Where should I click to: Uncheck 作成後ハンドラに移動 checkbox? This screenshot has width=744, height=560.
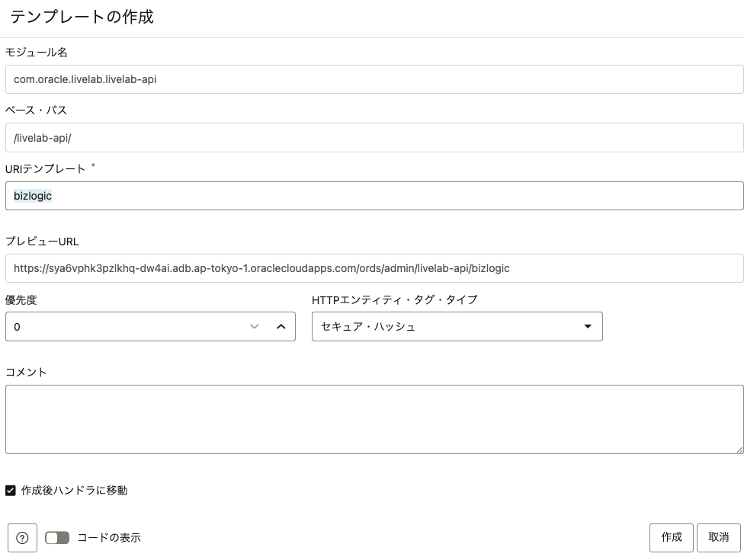(x=11, y=491)
